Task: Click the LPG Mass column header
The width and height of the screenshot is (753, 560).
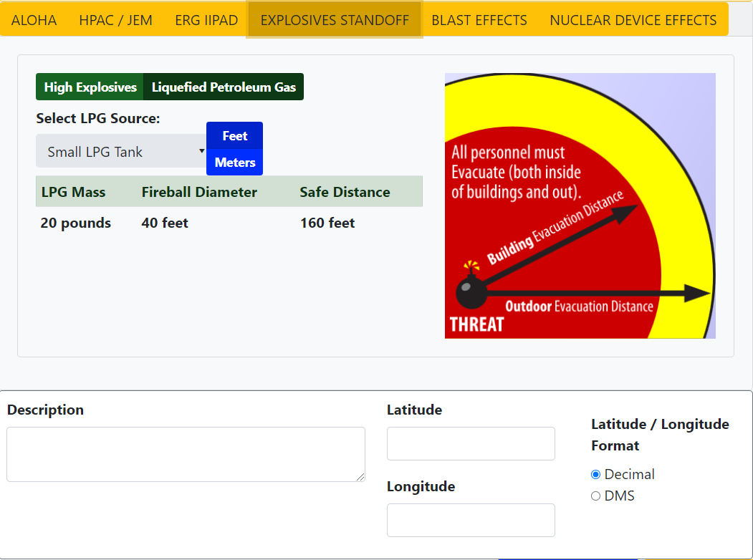Action: [74, 192]
